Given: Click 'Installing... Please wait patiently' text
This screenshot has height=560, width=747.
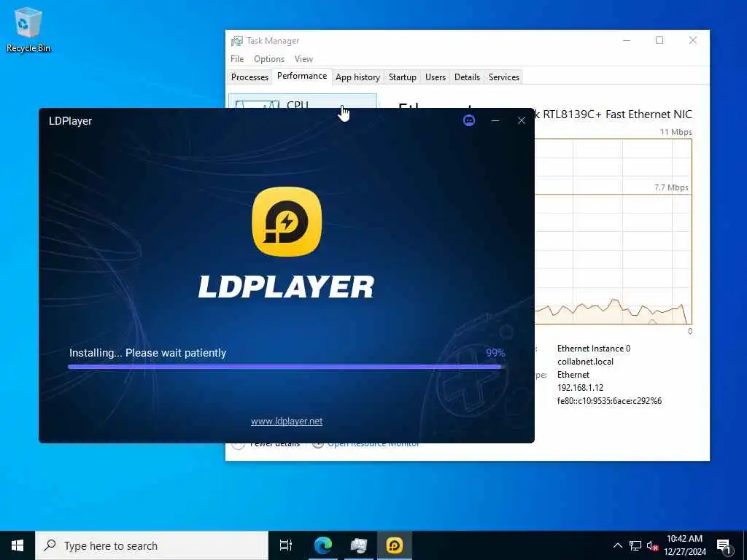Looking at the screenshot, I should (x=147, y=353).
